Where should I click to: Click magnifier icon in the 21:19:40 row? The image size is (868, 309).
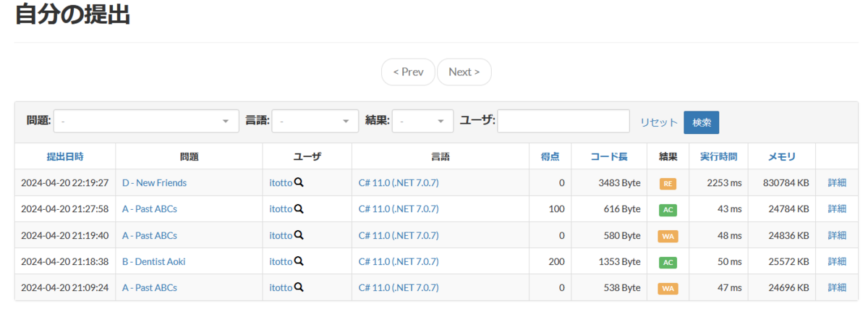tap(299, 235)
